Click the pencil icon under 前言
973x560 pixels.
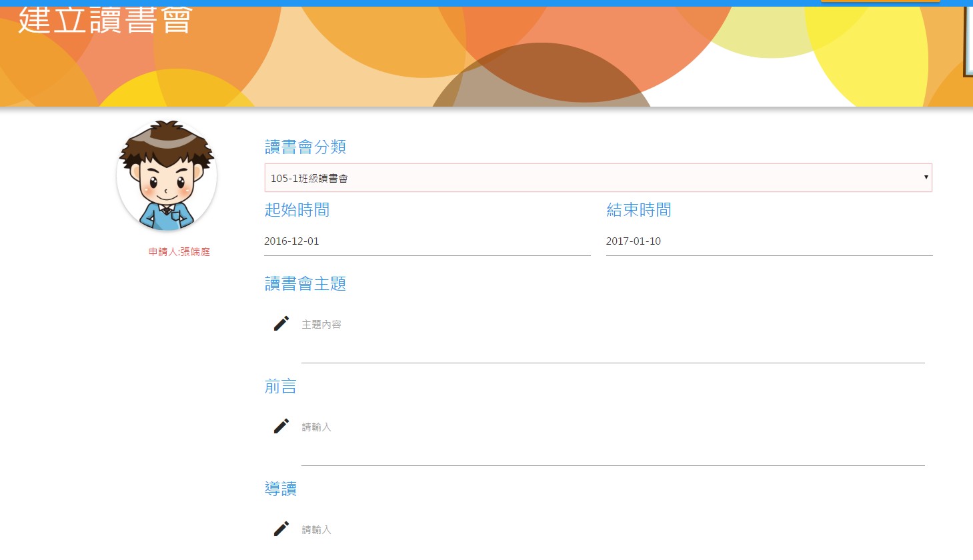point(281,426)
